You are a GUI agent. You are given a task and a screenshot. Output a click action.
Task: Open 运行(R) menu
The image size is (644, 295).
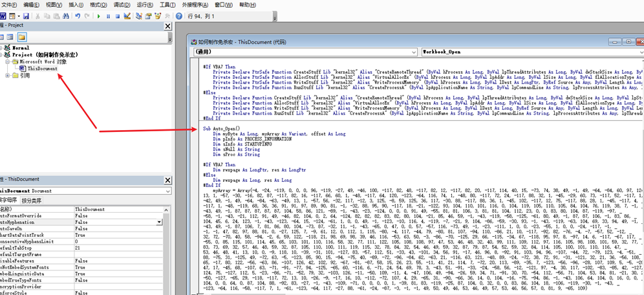point(145,5)
